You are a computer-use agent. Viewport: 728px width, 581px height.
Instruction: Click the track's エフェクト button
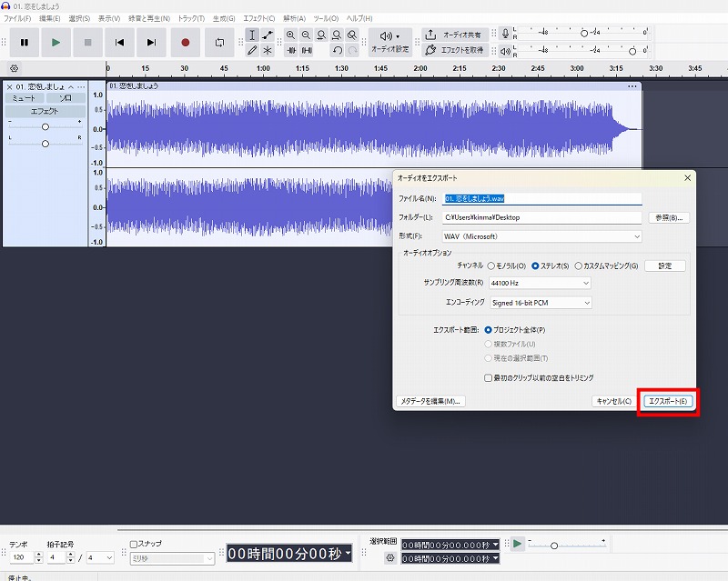45,111
